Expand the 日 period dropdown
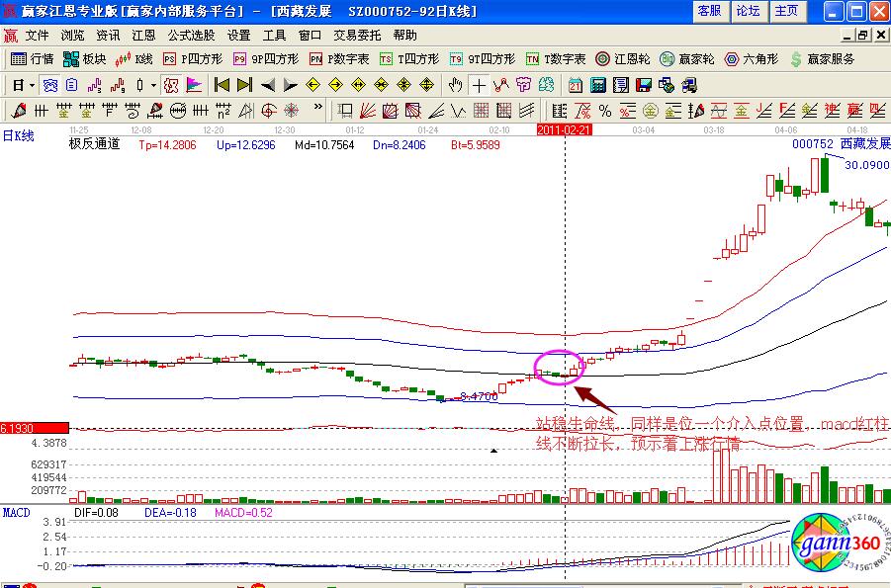Viewport: 891px width, 588px height. coord(22,85)
